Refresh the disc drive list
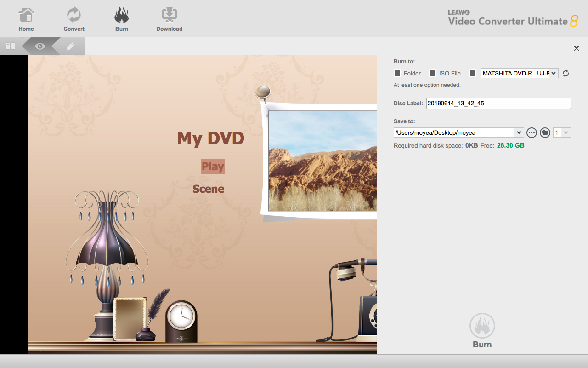Image resolution: width=588 pixels, height=368 pixels. (x=565, y=73)
